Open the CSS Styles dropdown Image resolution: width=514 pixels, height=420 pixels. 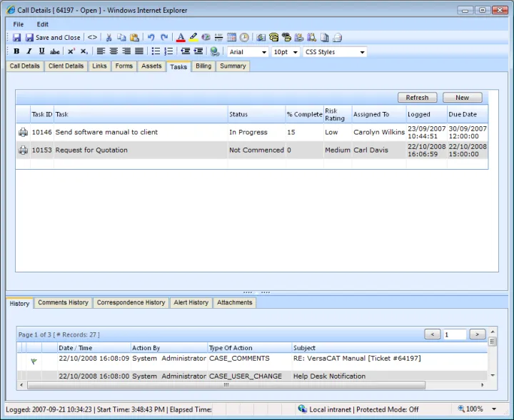tap(335, 52)
